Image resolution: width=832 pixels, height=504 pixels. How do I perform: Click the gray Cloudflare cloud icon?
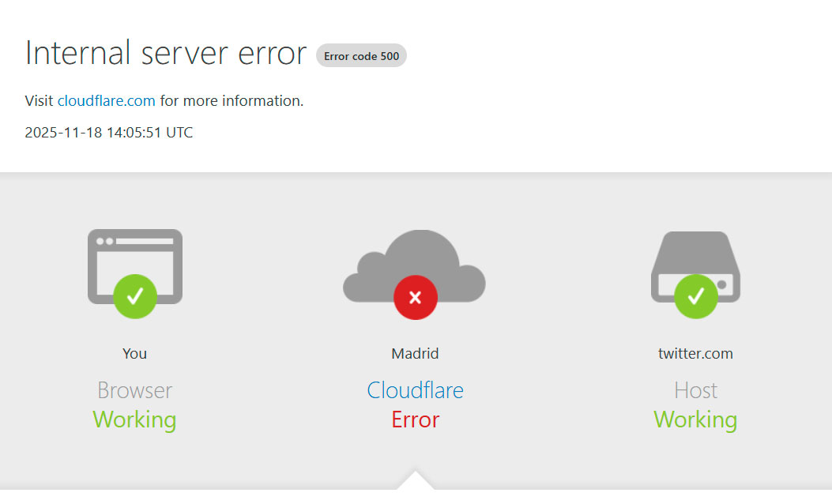coord(415,261)
